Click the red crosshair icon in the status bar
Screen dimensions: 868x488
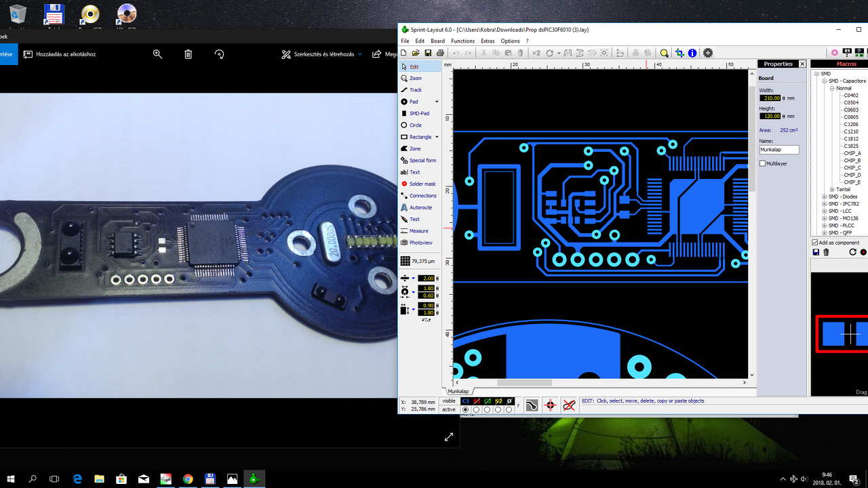550,405
